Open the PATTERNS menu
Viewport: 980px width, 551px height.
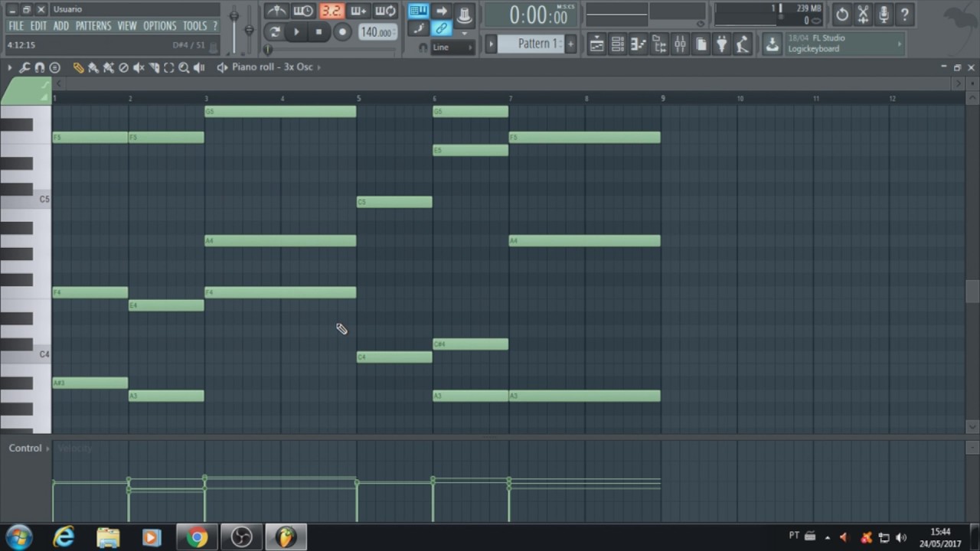click(x=93, y=26)
